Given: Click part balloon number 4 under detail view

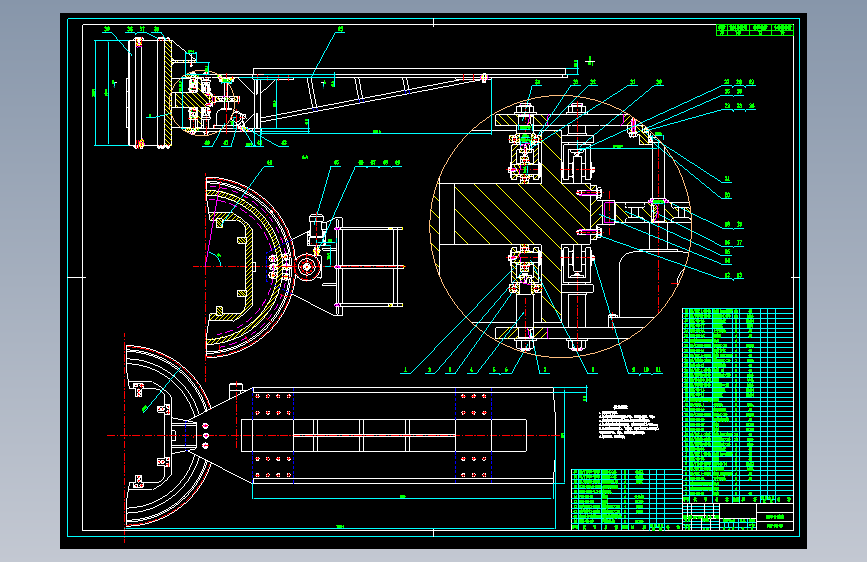Looking at the screenshot, I should point(472,370).
